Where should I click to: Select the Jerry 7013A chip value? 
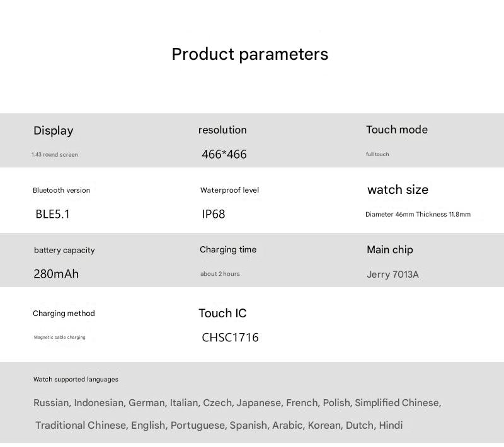pyautogui.click(x=392, y=274)
